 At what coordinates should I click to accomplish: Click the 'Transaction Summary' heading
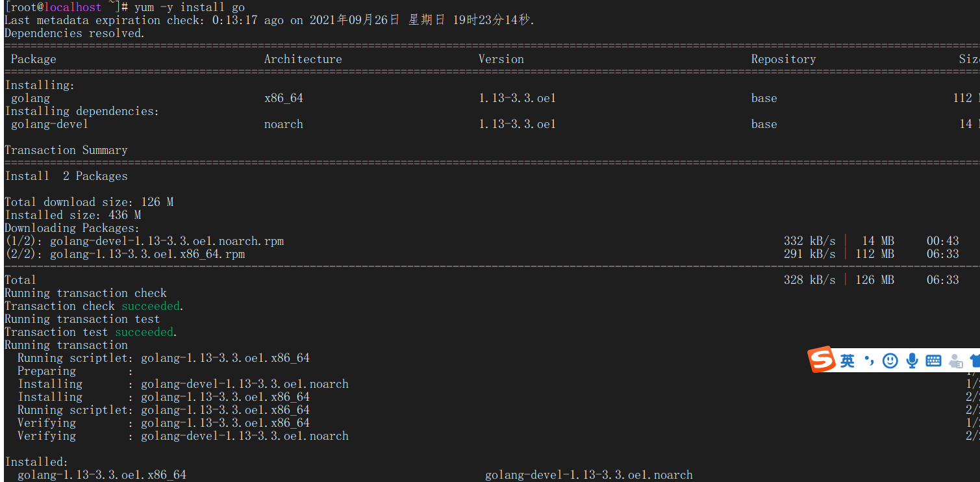coord(66,150)
